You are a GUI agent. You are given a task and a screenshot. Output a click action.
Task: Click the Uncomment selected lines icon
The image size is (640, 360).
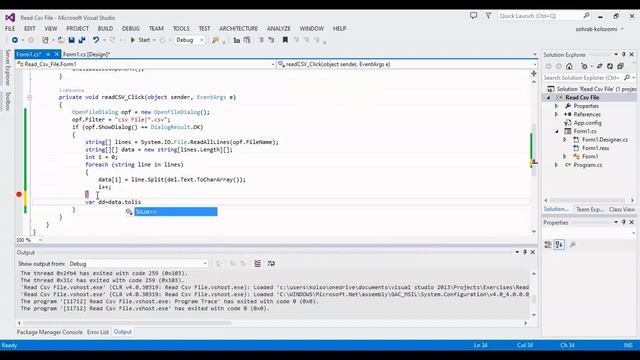pos(271,40)
